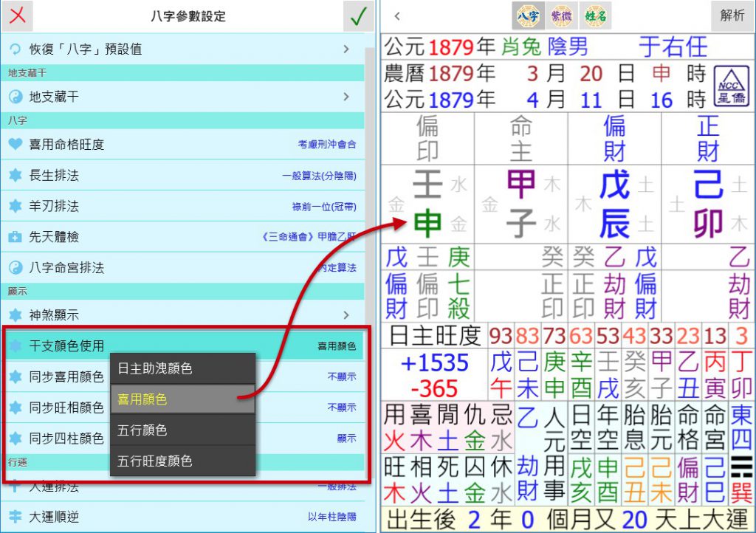Screen dimensions: 756x533
Task: Click the settings list vertical scrollbar
Action: tap(369, 185)
